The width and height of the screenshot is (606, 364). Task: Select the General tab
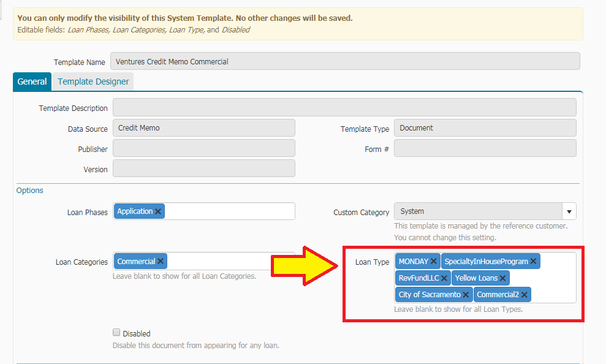tap(32, 81)
